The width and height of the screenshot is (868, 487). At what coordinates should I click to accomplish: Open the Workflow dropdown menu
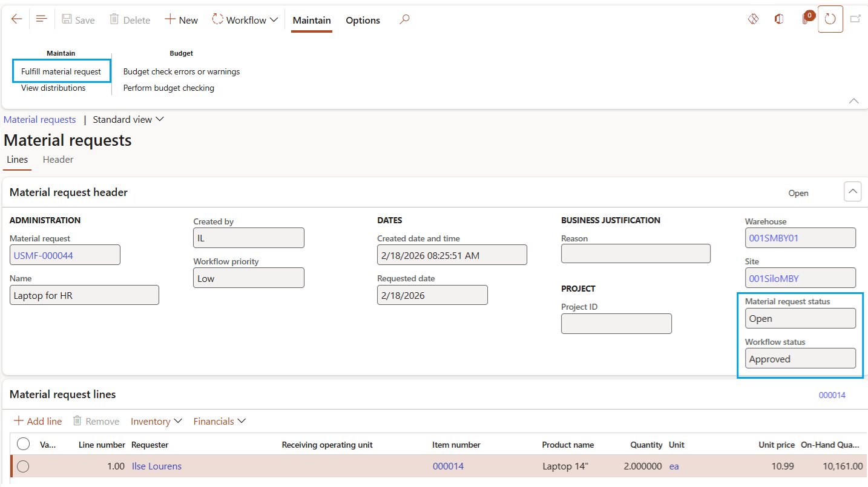click(245, 20)
